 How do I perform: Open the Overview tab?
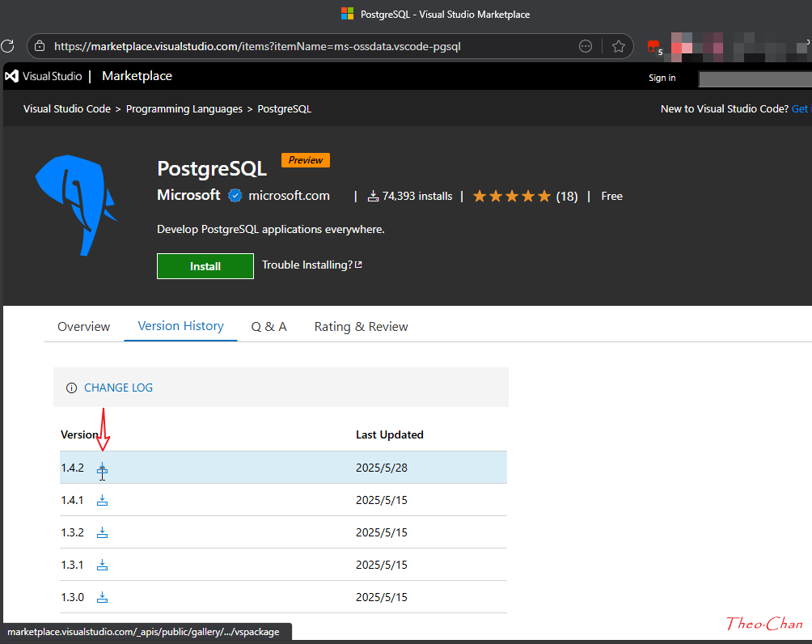tap(84, 326)
